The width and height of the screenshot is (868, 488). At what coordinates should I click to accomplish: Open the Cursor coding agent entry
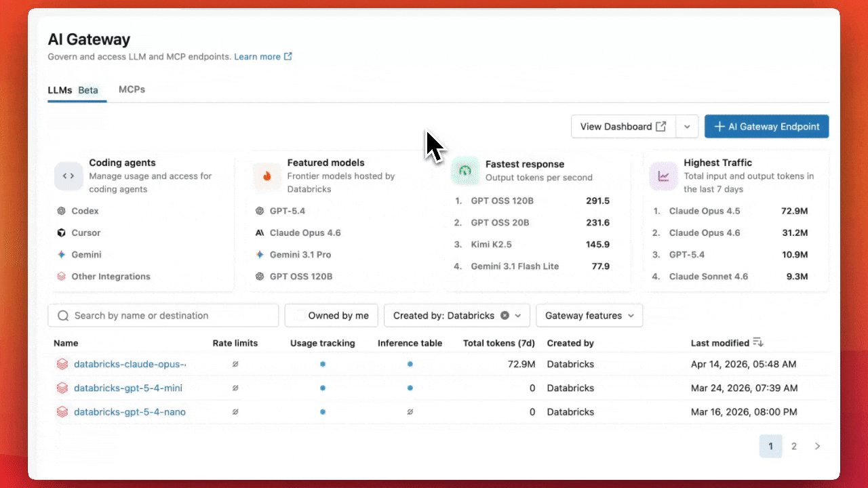[86, 232]
